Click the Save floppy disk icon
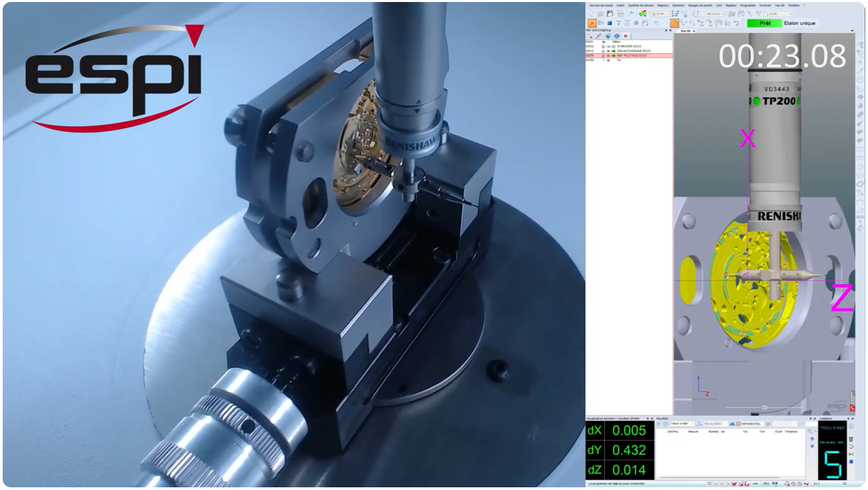 pos(610,13)
